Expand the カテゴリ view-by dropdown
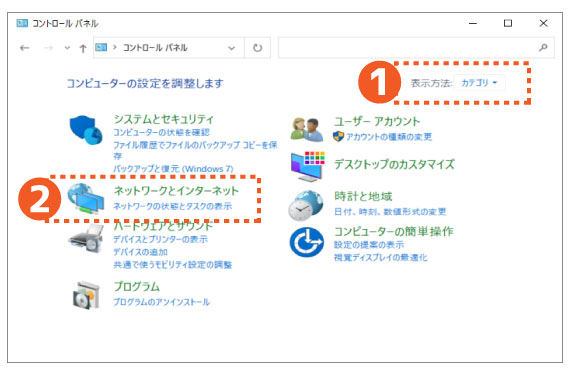Image resolution: width=570 pixels, height=375 pixels. click(x=479, y=83)
